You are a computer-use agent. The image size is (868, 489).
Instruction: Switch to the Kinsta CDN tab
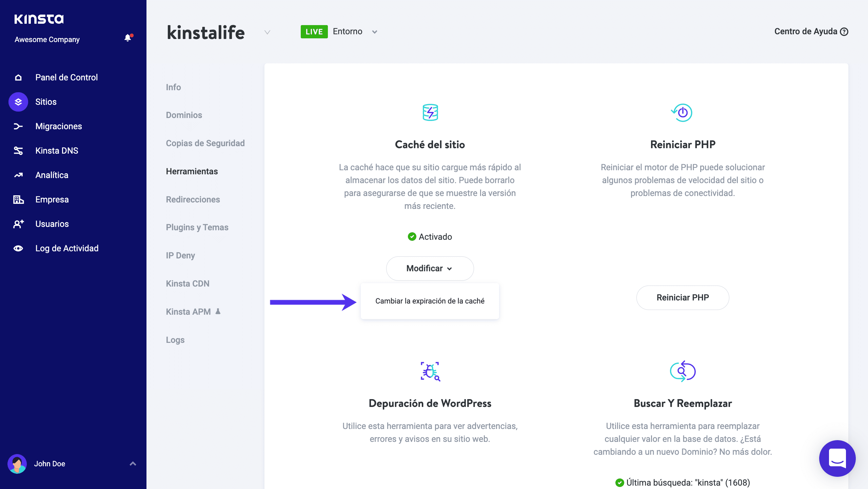point(188,283)
